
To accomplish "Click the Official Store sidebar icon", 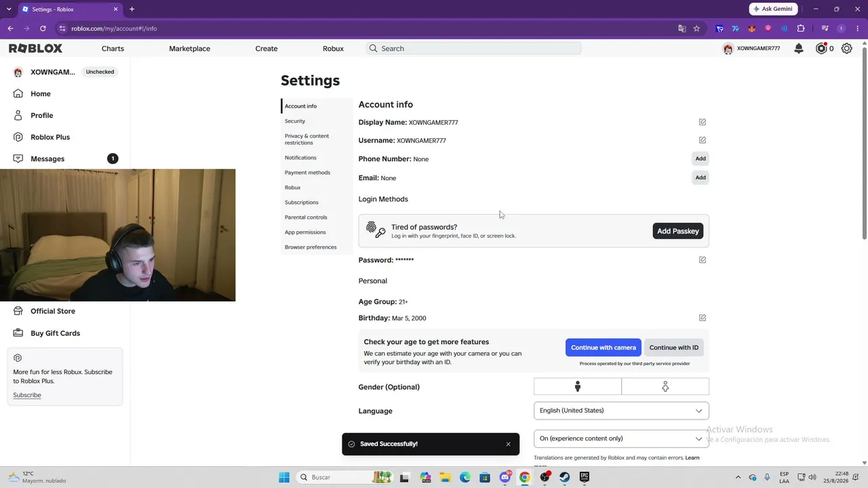I will coord(18,311).
